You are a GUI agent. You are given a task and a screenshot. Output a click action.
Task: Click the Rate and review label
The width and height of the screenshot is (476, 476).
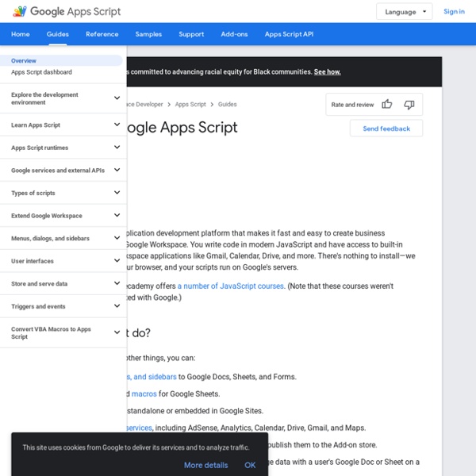tap(352, 105)
